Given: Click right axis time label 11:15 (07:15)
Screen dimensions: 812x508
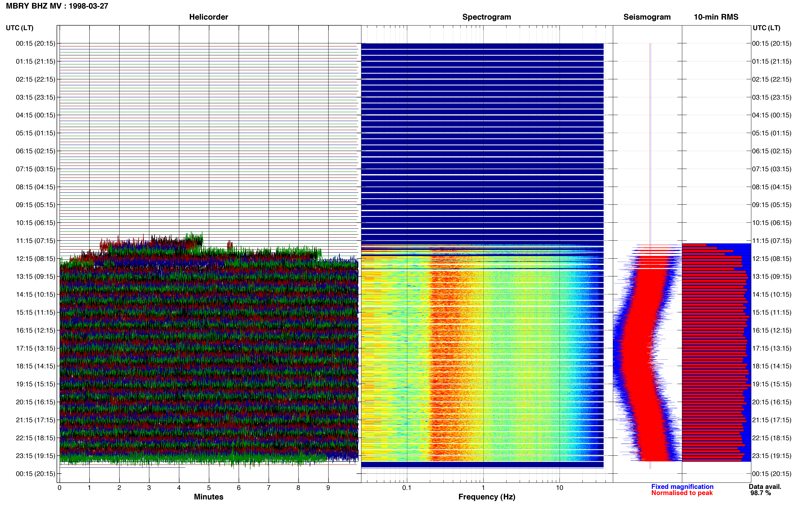Looking at the screenshot, I should (x=772, y=240).
